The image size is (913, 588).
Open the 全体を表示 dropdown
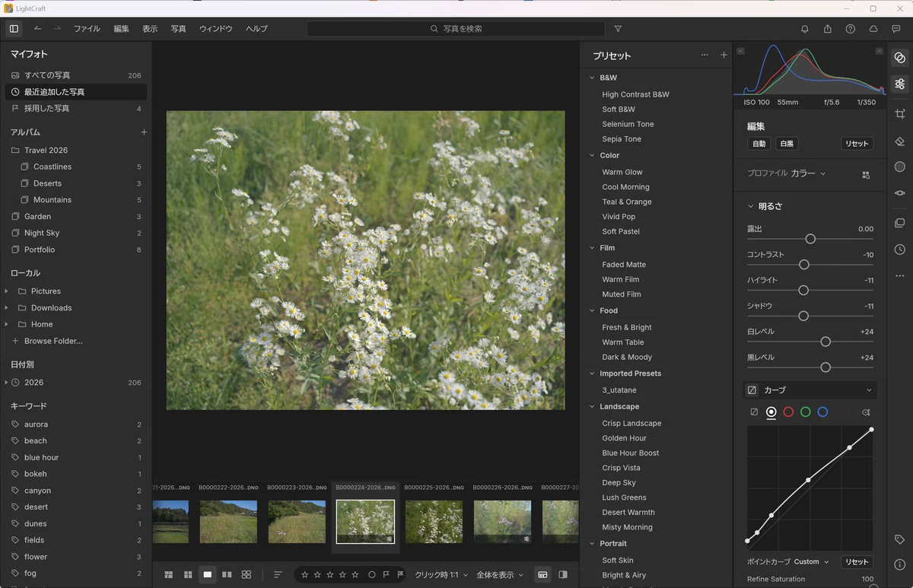click(500, 574)
